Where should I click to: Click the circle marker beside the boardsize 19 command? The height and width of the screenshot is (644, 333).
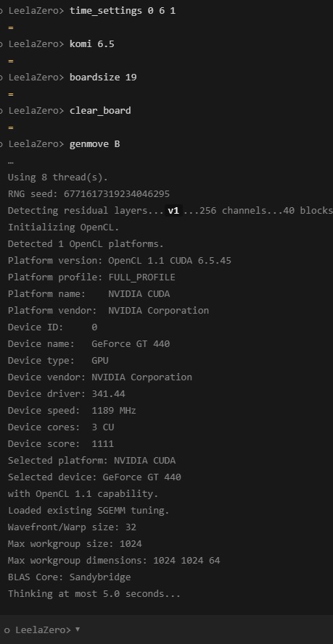[1, 78]
